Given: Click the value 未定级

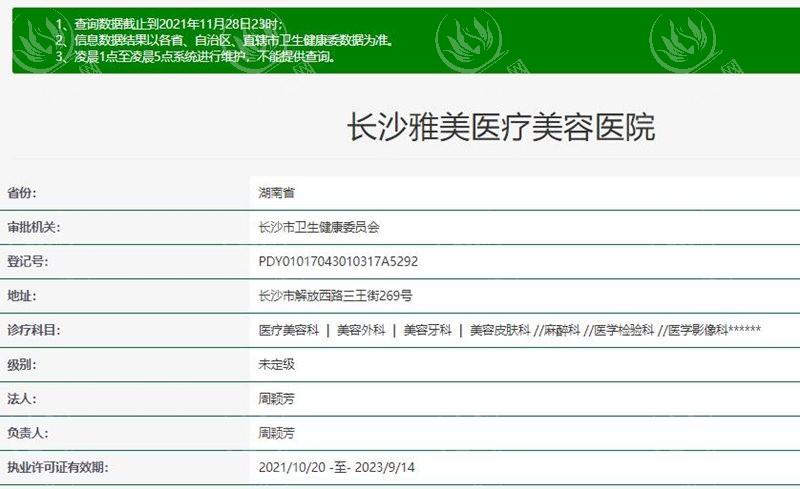Looking at the screenshot, I should pyautogui.click(x=277, y=364).
